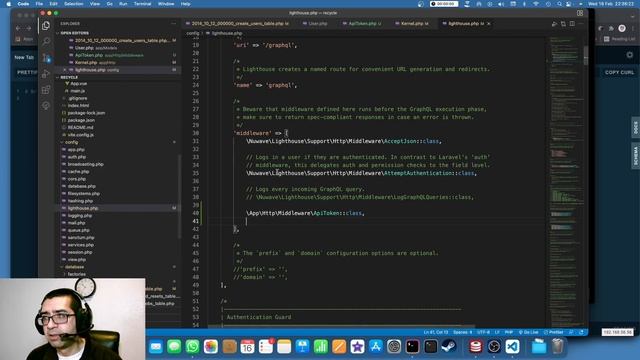The image size is (640, 360).
Task: Switch to the ApiToken.php tab
Action: (362, 24)
